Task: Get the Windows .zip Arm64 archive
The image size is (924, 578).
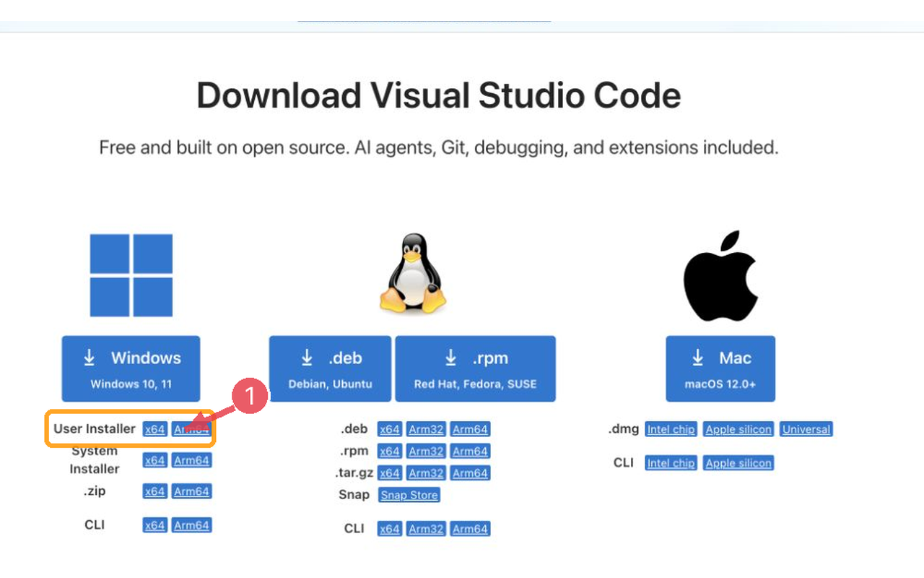Action: coord(191,491)
